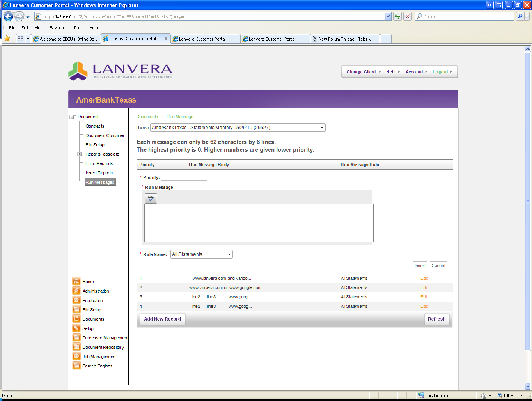Click the Administration paperclip icon
This screenshot has width=532, height=401.
[76, 291]
